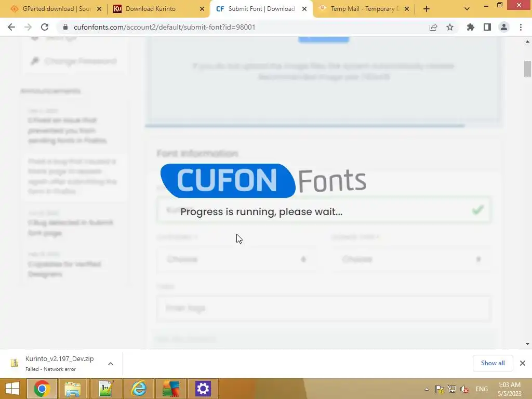Screen dimensions: 532x399
Task: Click the Failed - Network error status
Action: [x=50, y=369]
